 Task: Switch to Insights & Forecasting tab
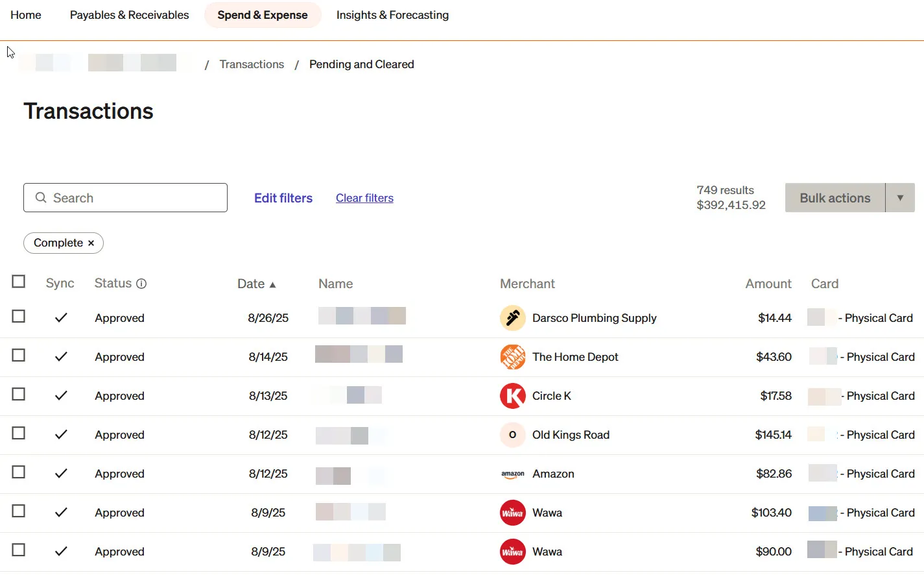[x=392, y=15]
